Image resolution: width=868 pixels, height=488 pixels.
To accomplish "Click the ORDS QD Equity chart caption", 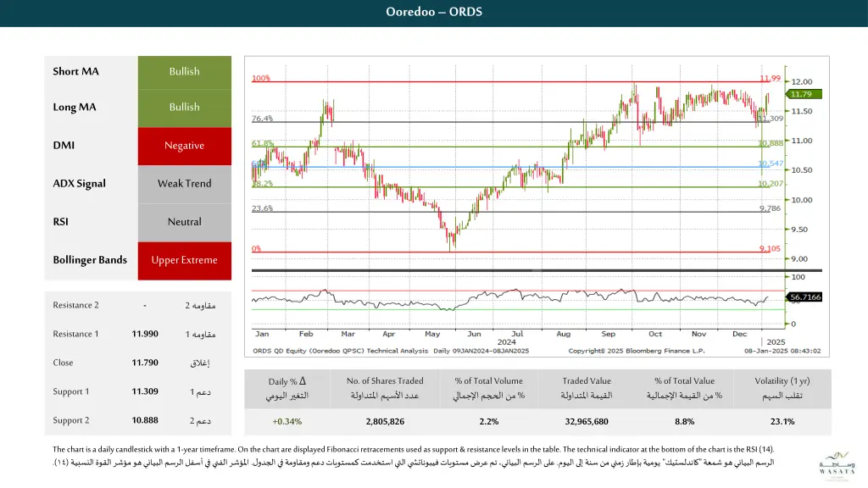I will (x=391, y=351).
